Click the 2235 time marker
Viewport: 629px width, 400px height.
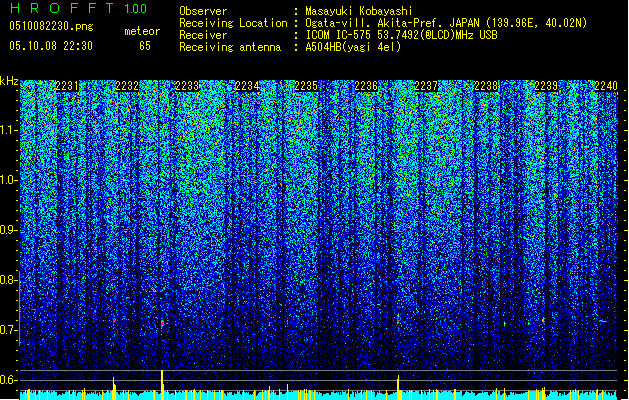pos(306,86)
